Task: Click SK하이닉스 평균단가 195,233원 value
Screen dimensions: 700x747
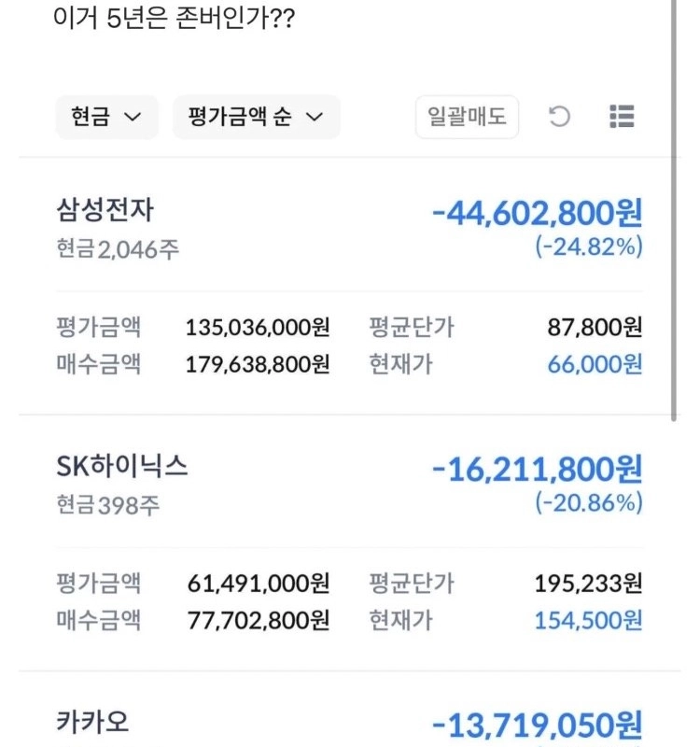Action: (x=588, y=584)
